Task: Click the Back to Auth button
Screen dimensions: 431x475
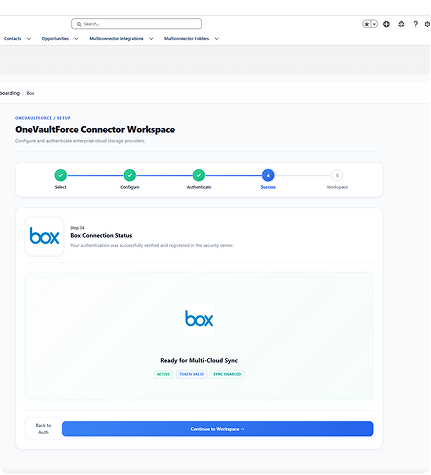Action: 43,429
